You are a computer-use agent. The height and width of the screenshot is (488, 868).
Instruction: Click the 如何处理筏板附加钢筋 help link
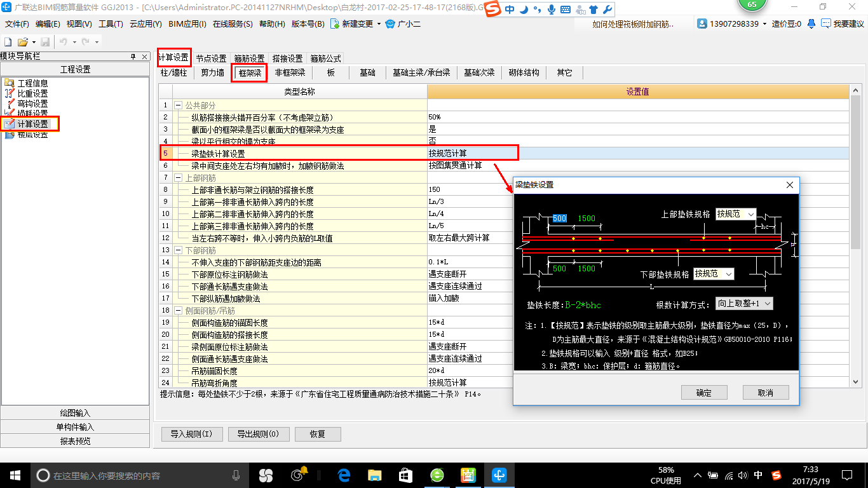point(633,24)
